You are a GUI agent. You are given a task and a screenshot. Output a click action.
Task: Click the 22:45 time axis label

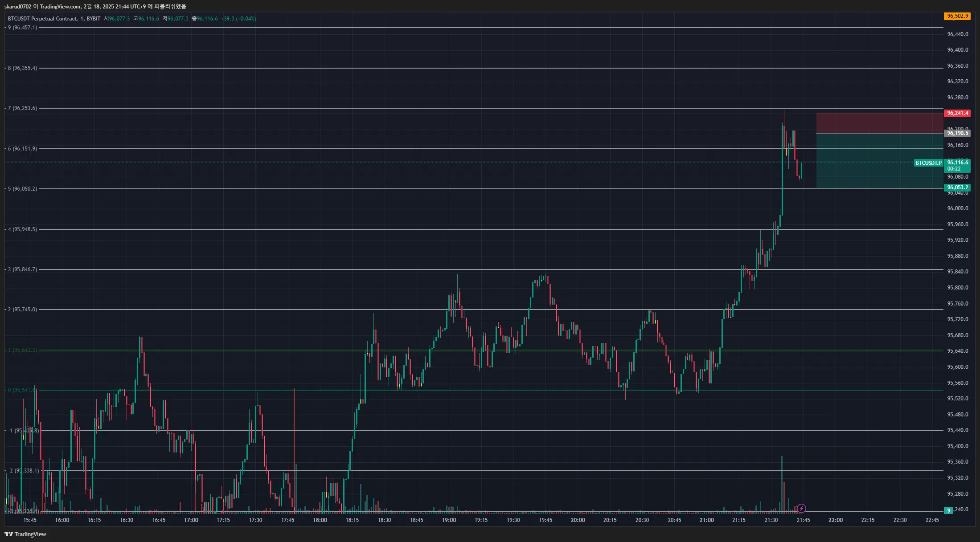pos(932,520)
